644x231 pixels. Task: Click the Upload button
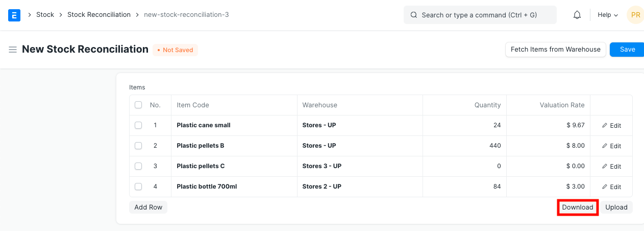(x=616, y=207)
